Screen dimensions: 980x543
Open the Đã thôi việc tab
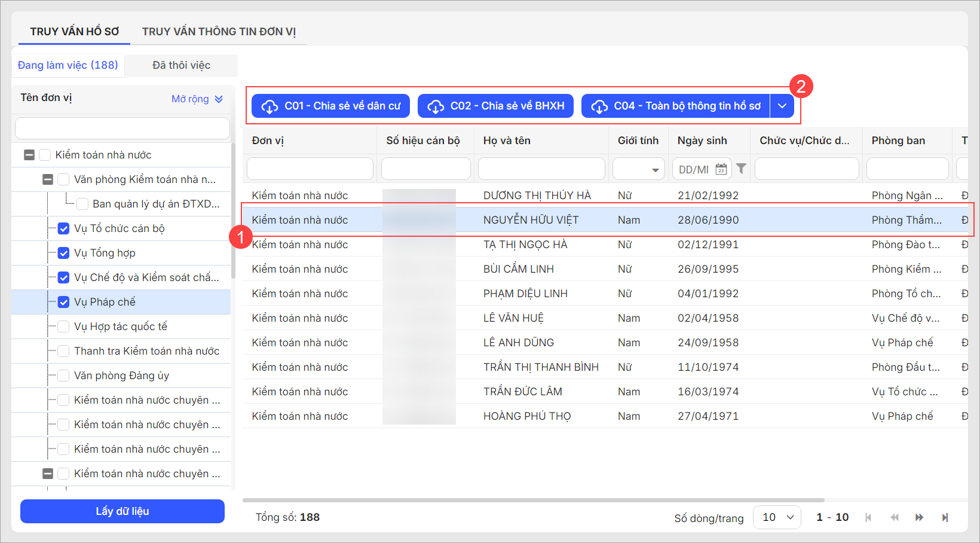coord(181,65)
